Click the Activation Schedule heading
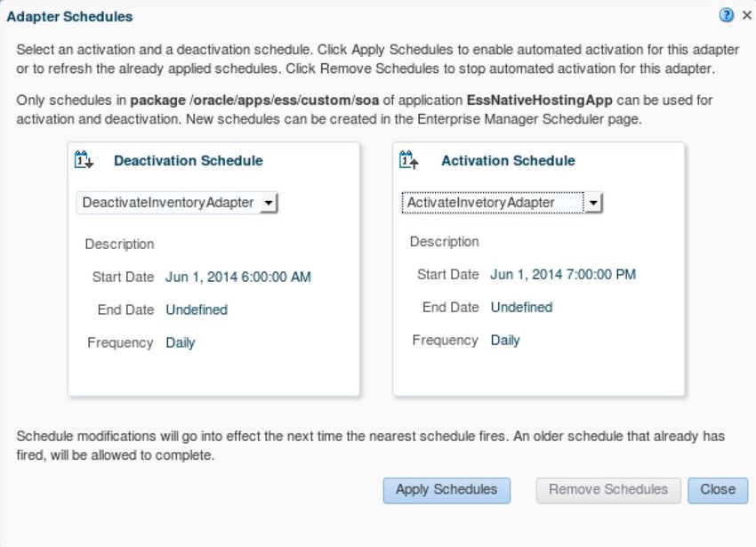This screenshot has height=547, width=756. (508, 161)
